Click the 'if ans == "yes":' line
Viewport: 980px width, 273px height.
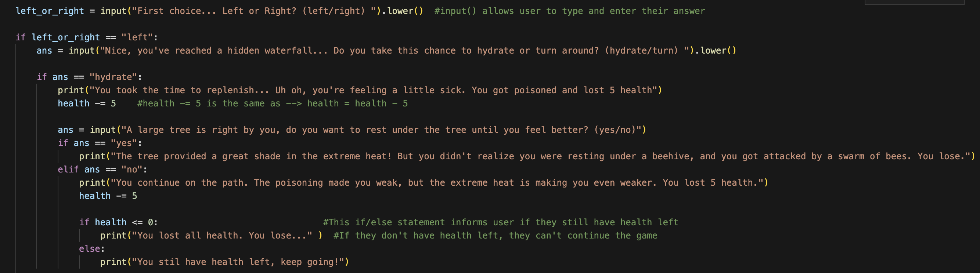[x=100, y=143]
